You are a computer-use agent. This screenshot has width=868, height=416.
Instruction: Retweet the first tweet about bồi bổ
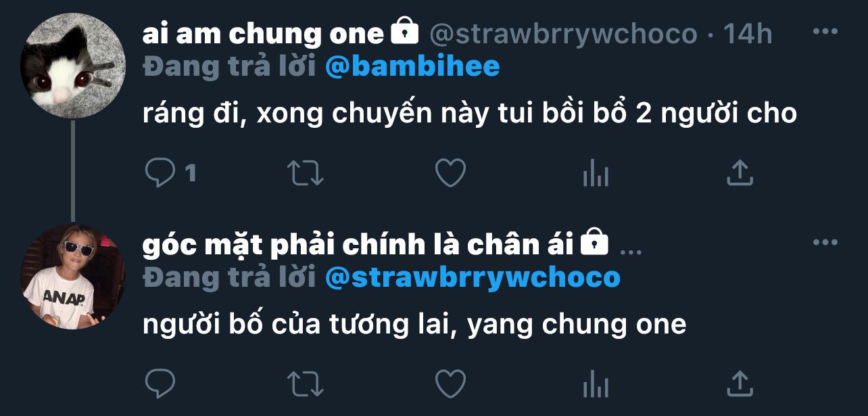pyautogui.click(x=306, y=173)
